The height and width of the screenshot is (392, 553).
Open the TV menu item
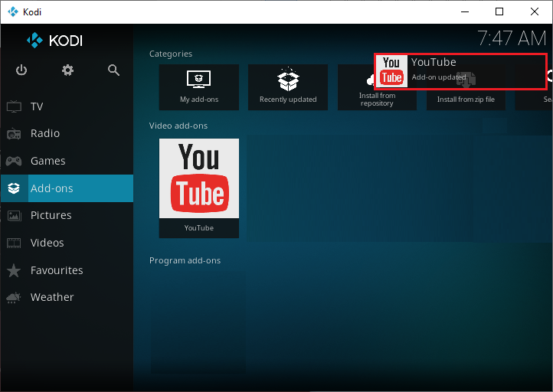[67, 106]
